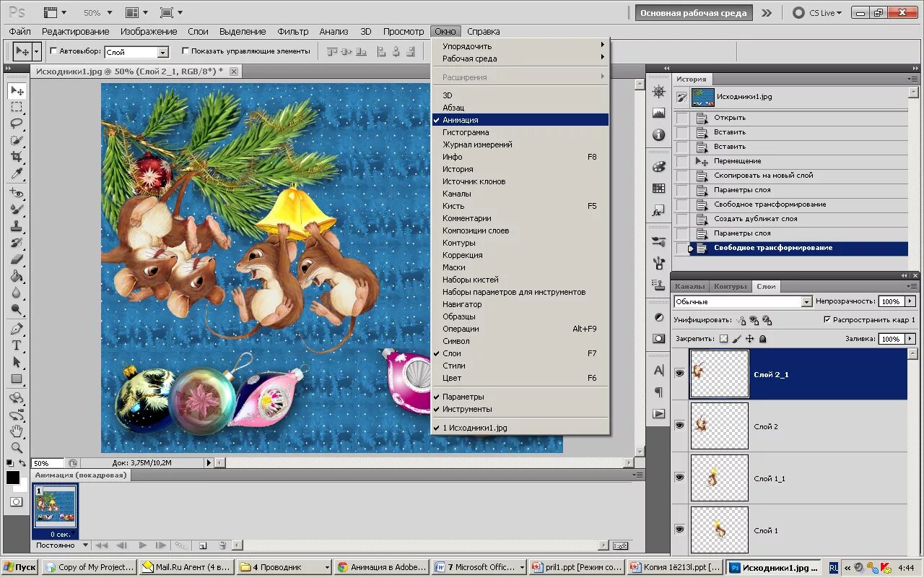
Task: Click the foreground color swatch
Action: (13, 478)
